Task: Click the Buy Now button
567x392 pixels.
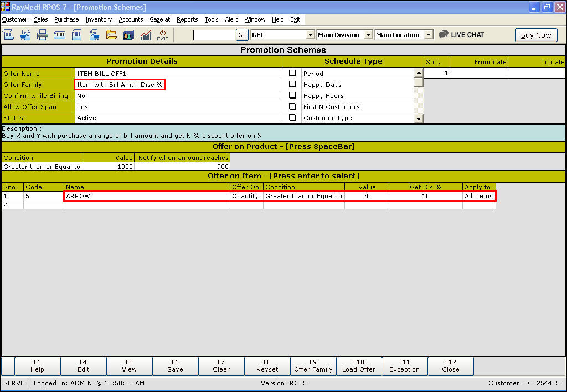Action: point(535,35)
